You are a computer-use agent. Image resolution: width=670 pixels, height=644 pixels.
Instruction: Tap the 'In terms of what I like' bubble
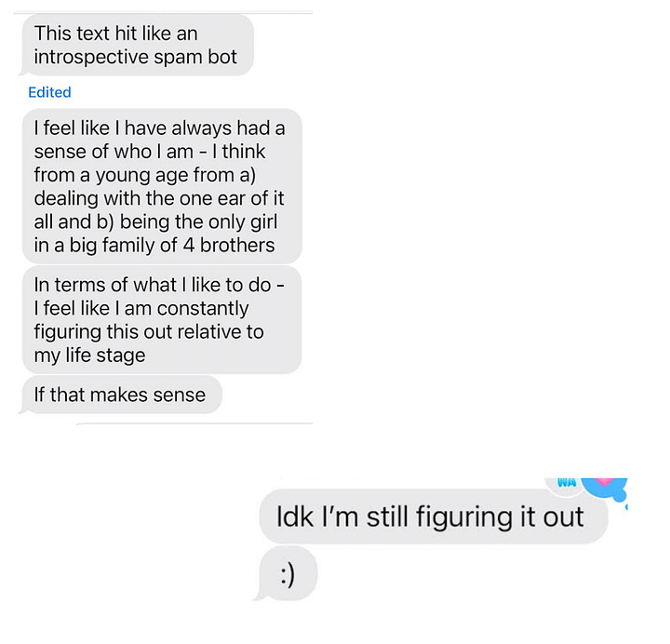162,319
